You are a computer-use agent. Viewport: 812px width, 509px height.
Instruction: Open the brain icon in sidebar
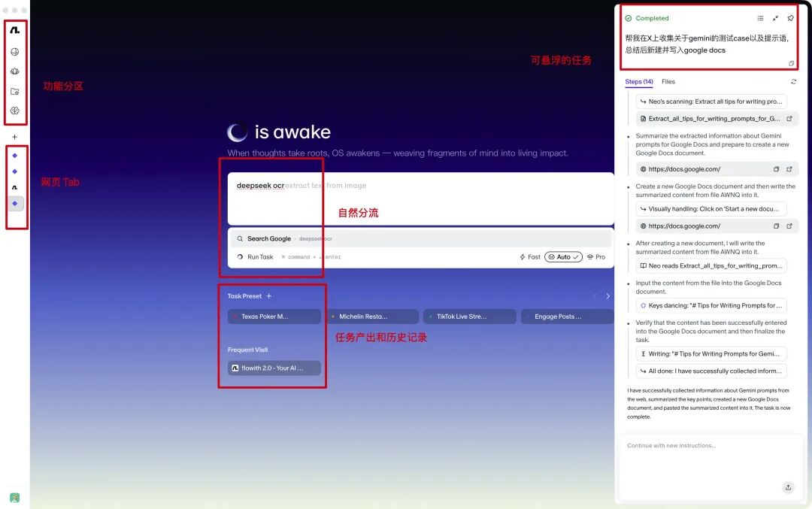(15, 111)
